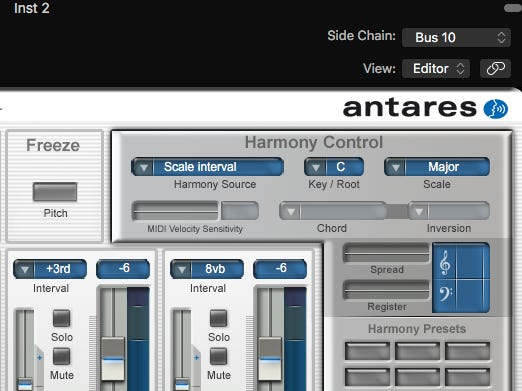Open the 8vb Interval dropdown
The width and height of the screenshot is (522, 391).
pos(207,269)
